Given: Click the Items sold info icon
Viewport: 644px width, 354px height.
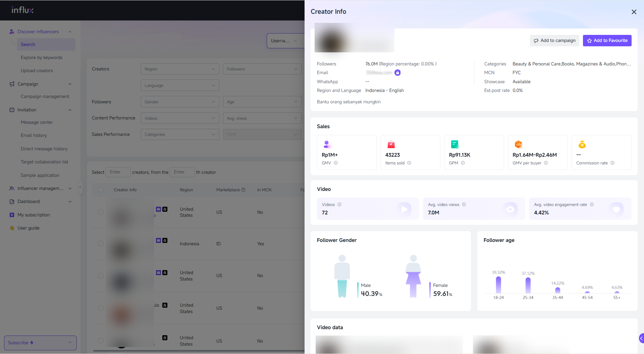Looking at the screenshot, I should (409, 163).
